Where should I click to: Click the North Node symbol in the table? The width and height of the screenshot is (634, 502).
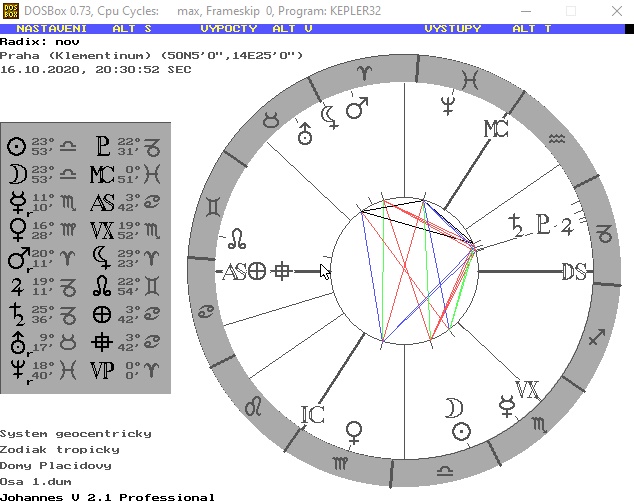click(102, 286)
